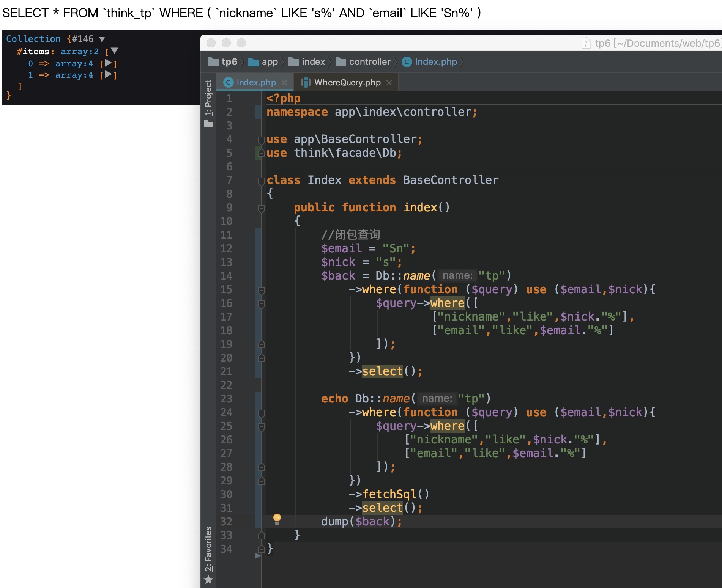
Task: Collapse the #items array:2 triangle
Action: point(114,51)
